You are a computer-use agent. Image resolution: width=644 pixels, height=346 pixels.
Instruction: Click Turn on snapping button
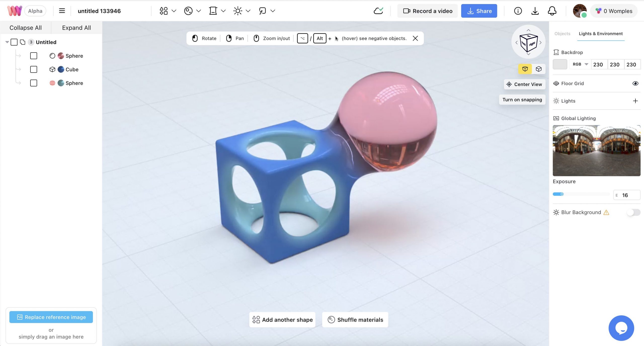click(522, 100)
